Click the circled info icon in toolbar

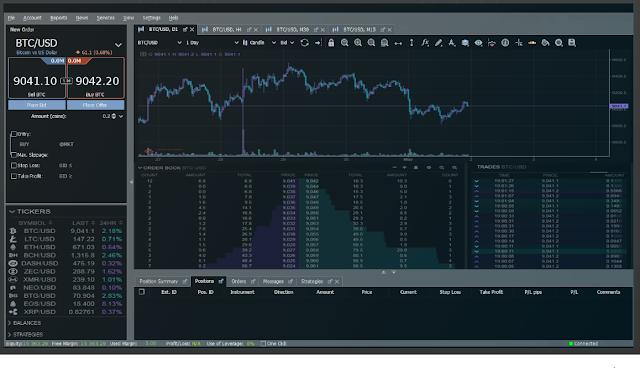505,43
